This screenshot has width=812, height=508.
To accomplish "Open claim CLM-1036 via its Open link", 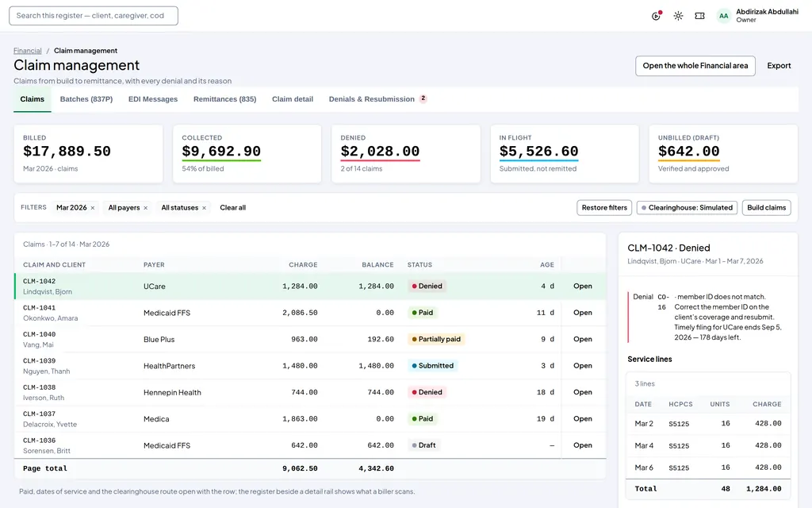I will 583,445.
